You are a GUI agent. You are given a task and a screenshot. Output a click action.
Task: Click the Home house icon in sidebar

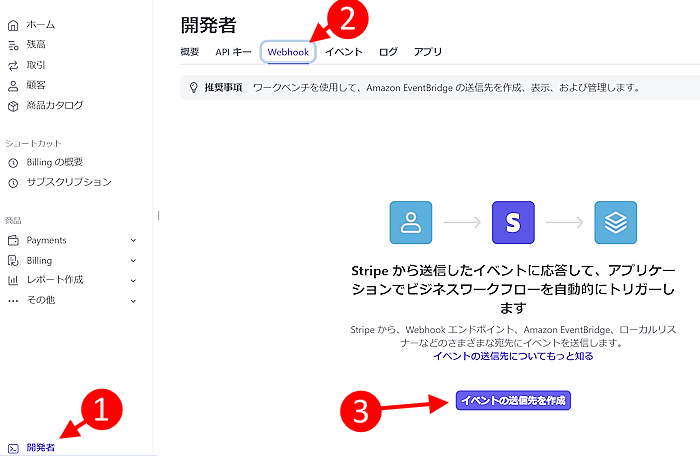[13, 25]
